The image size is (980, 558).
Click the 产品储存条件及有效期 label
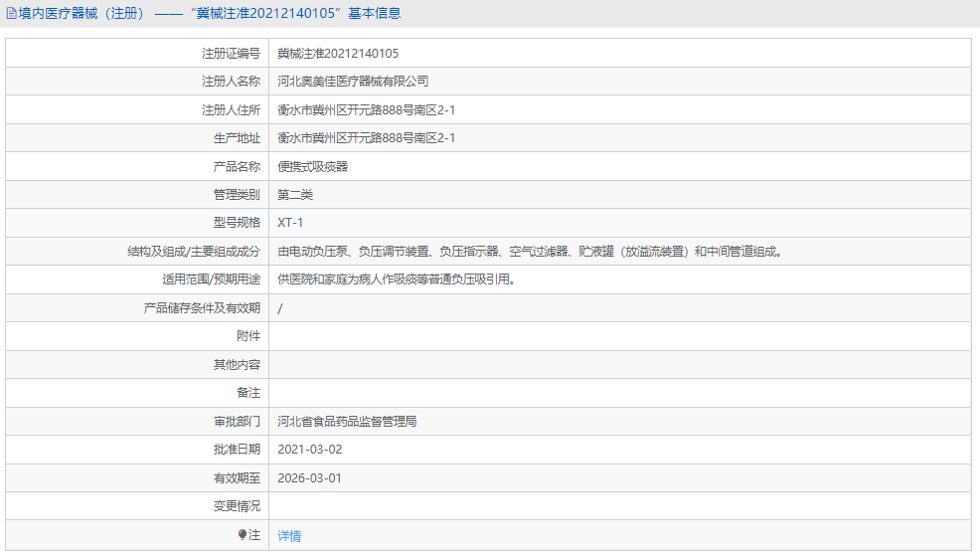202,307
